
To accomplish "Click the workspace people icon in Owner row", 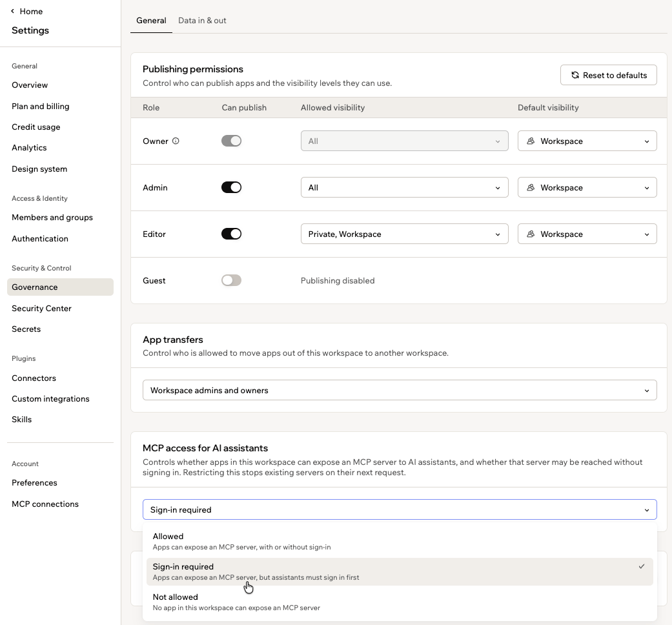I will [531, 141].
